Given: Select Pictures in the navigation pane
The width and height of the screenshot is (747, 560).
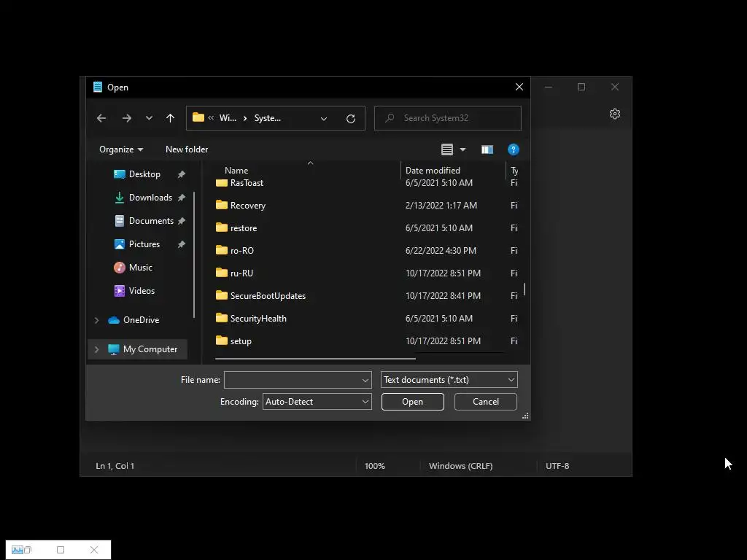Looking at the screenshot, I should [144, 244].
